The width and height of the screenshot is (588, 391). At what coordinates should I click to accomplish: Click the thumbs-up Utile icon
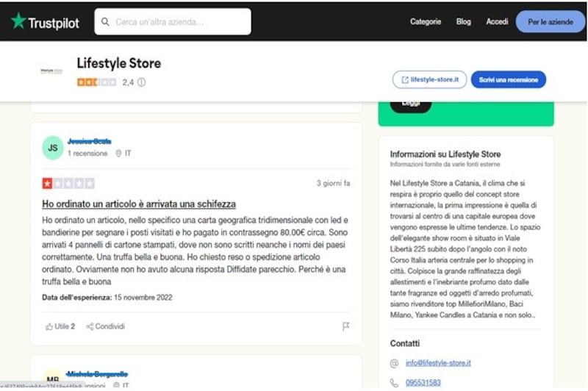tap(49, 326)
